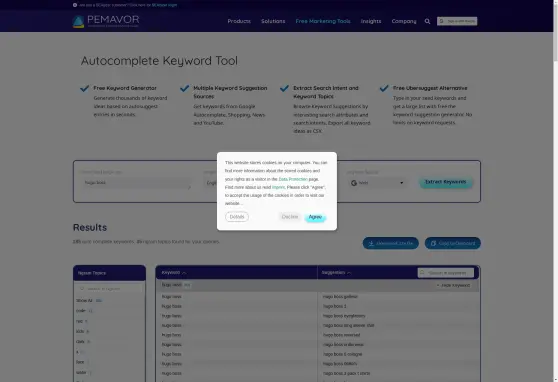Click the Multiple Keyword Suggestion Sources checkmark icon

pos(184,88)
